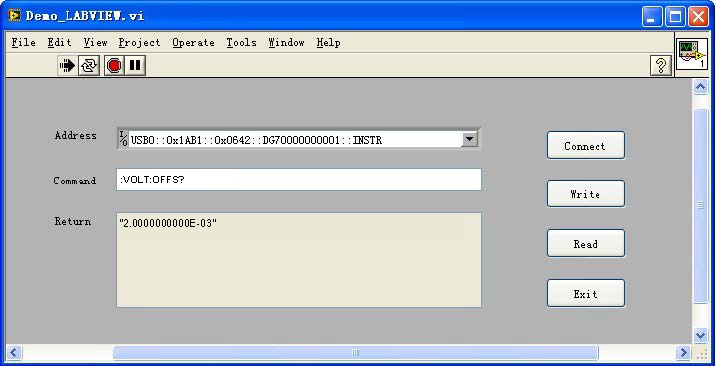Click the returned value "2.0000000000E-03"
This screenshot has height=366, width=716.
click(x=168, y=224)
